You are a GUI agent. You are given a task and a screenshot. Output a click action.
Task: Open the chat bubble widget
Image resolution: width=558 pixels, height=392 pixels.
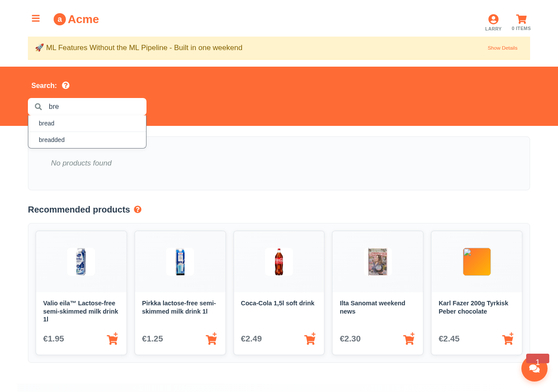point(534,368)
